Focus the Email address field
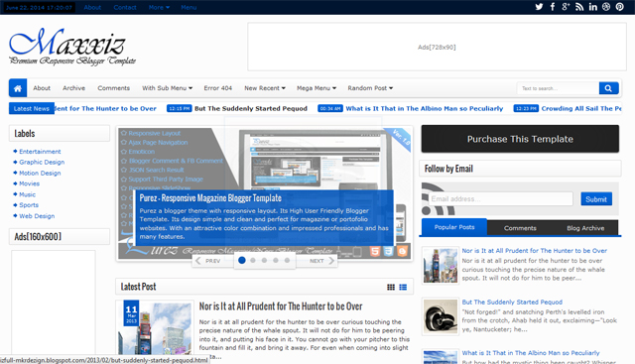 pyautogui.click(x=500, y=198)
